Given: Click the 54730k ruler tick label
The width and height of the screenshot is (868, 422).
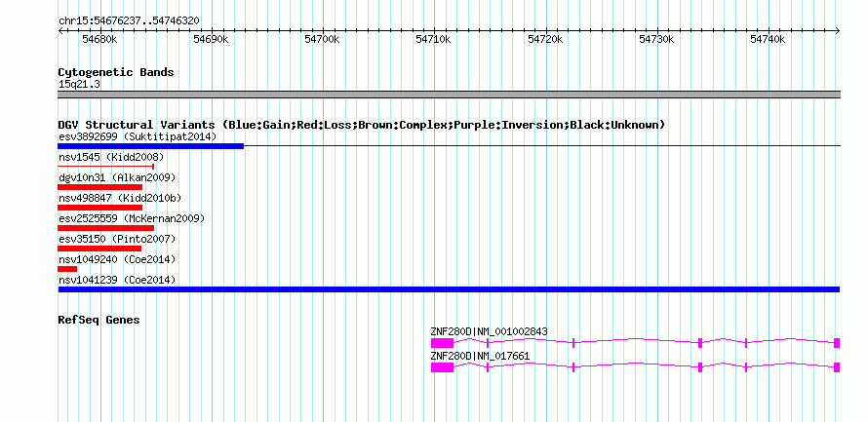Looking at the screenshot, I should 656,40.
